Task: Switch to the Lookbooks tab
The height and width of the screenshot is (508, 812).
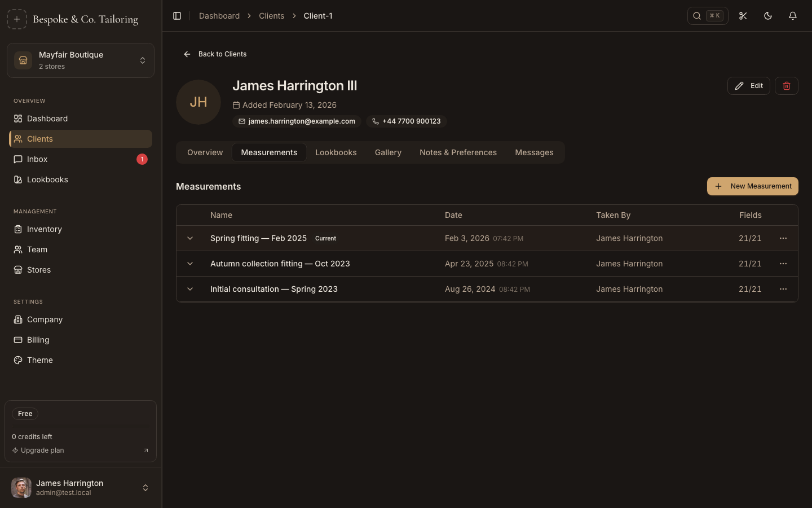Action: click(336, 152)
